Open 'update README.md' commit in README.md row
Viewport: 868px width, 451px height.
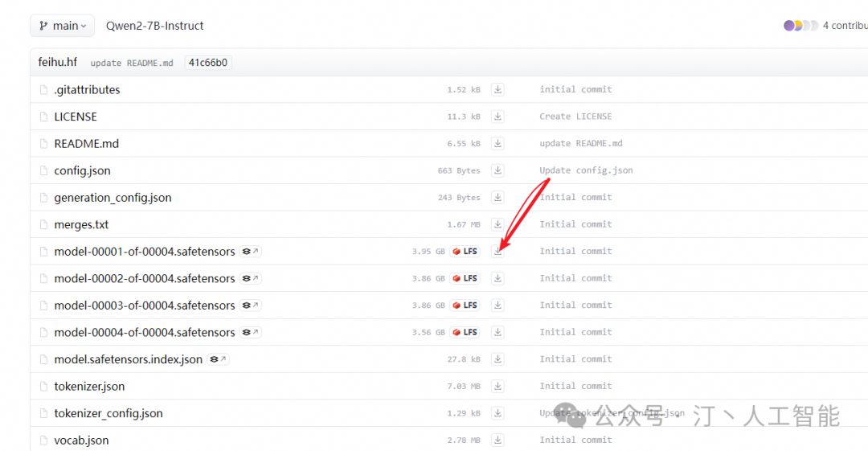point(581,143)
